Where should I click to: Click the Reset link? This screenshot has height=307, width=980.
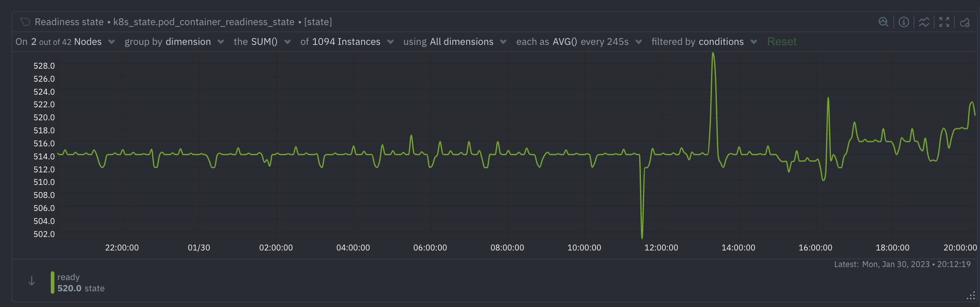coord(781,42)
